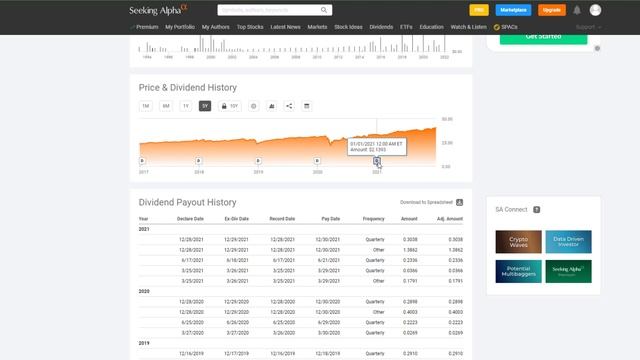Click the Frequency column header
Screen dimensions: 640x360
[373, 219]
